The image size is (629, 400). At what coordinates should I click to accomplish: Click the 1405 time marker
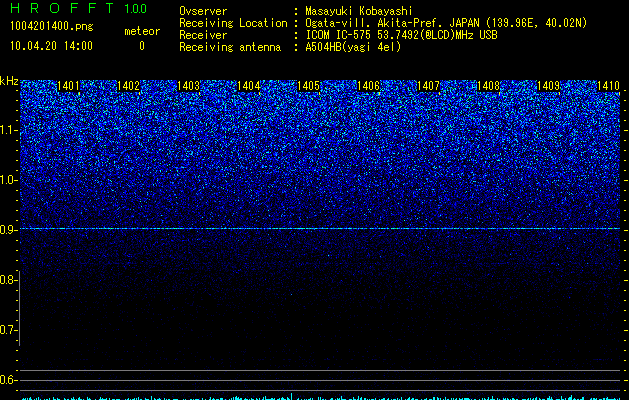[308, 86]
